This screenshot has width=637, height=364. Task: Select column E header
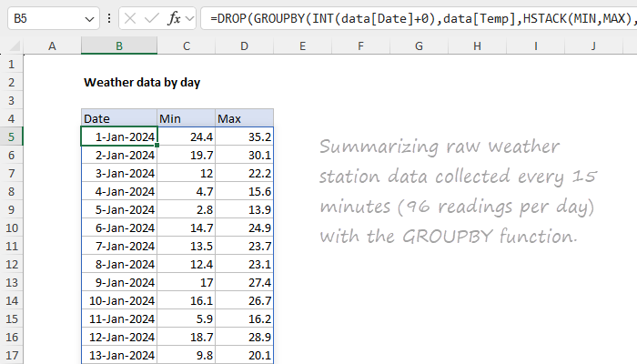tap(303, 45)
